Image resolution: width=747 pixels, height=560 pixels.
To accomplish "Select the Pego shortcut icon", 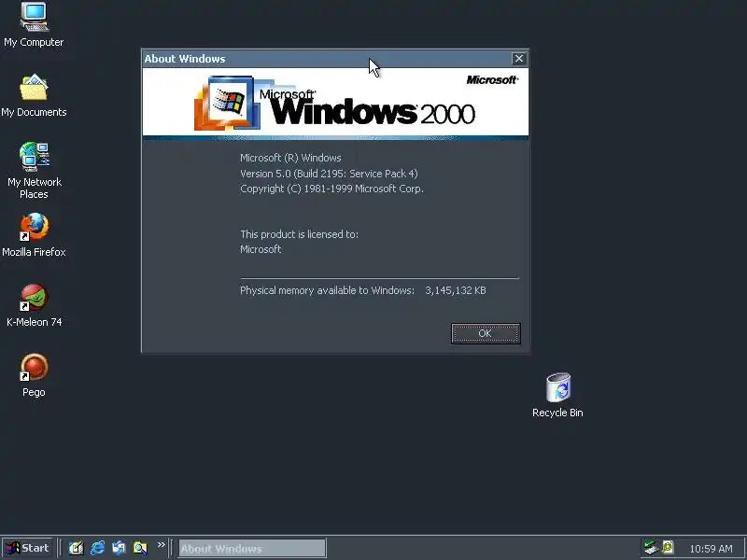I will tap(34, 375).
